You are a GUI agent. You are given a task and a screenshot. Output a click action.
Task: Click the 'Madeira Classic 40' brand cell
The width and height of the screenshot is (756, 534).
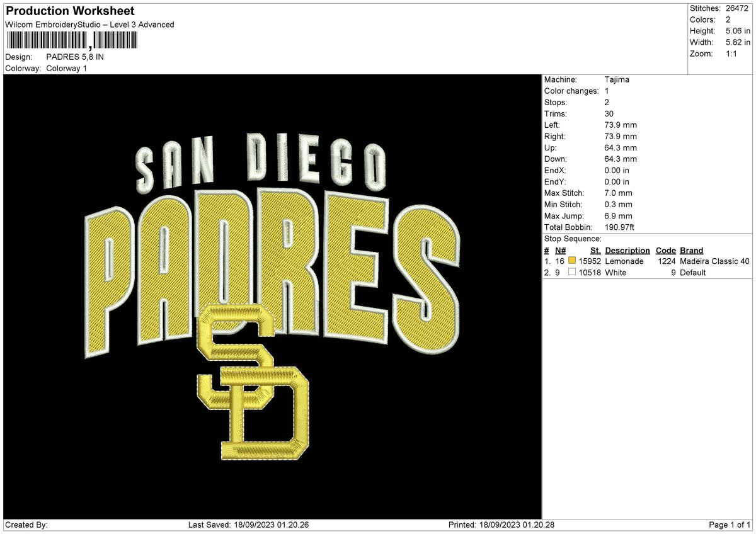click(715, 261)
